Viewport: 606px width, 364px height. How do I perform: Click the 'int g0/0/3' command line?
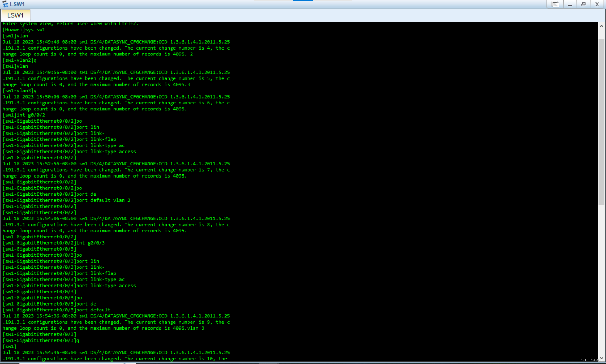(54, 243)
